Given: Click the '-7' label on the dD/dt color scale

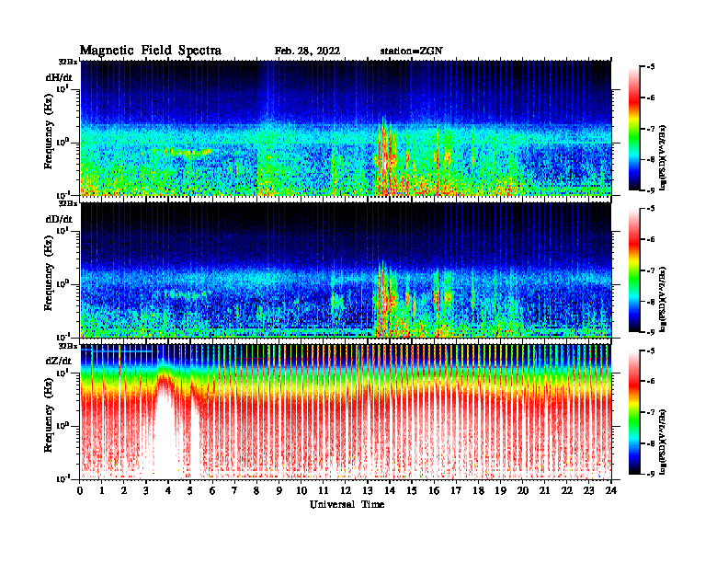Looking at the screenshot, I should (650, 270).
